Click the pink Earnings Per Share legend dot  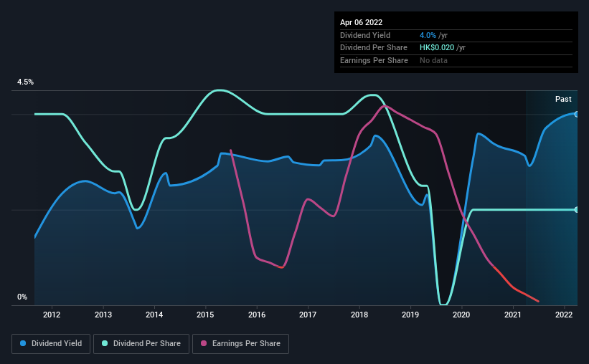204,343
